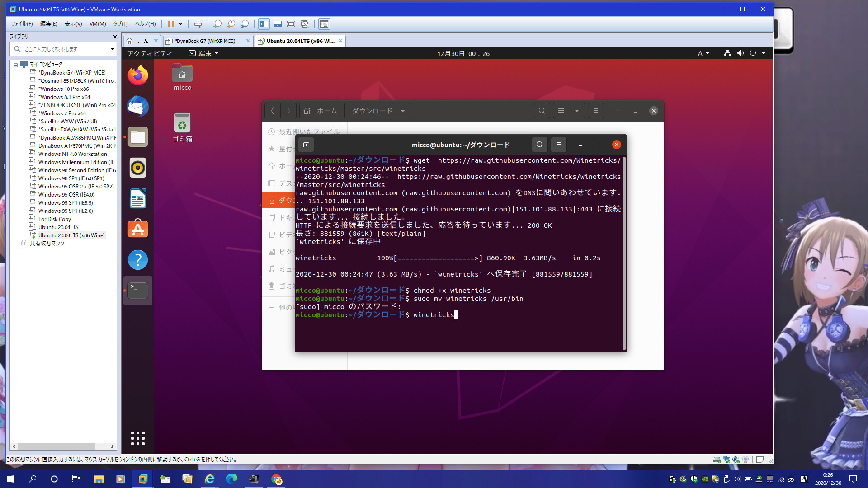Show applications grid in the dock
The width and height of the screenshot is (868, 488).
[138, 438]
